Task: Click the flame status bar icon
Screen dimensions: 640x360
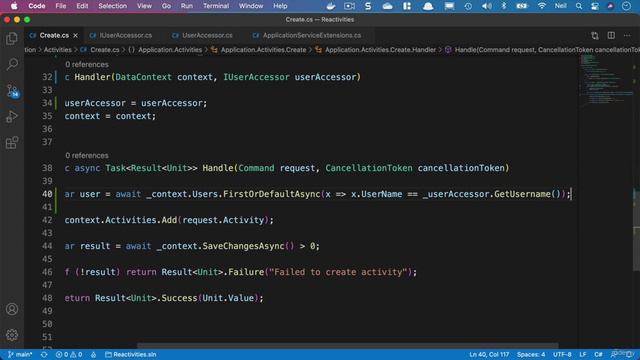Action: (x=93, y=354)
